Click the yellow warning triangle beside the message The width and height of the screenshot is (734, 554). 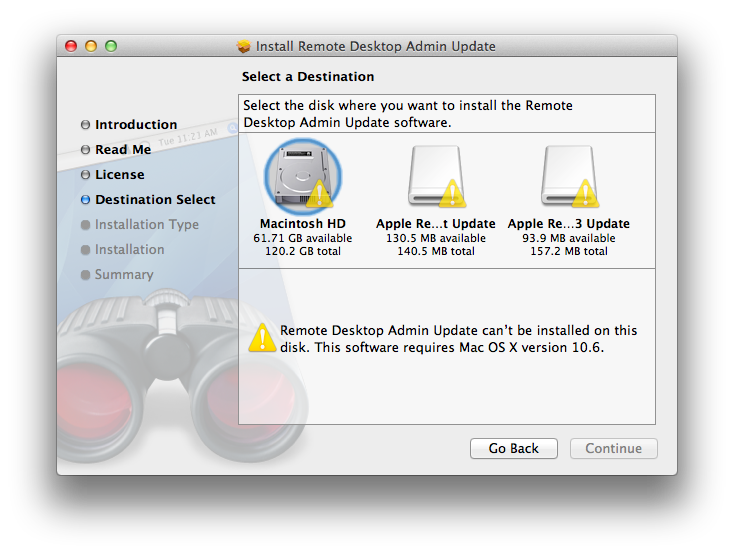tap(262, 338)
